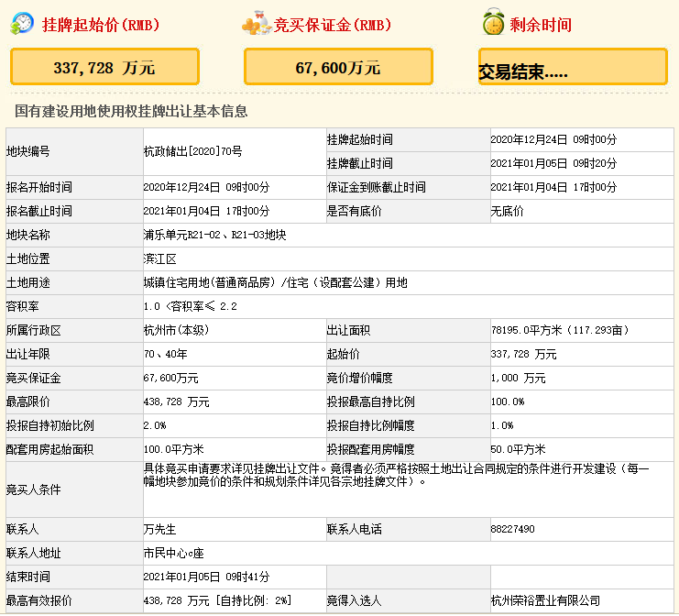Viewport: 679px width, 616px height.
Task: Click the 国有建设用地使用权挂牌出让基本信息 section title
Action: point(131,111)
